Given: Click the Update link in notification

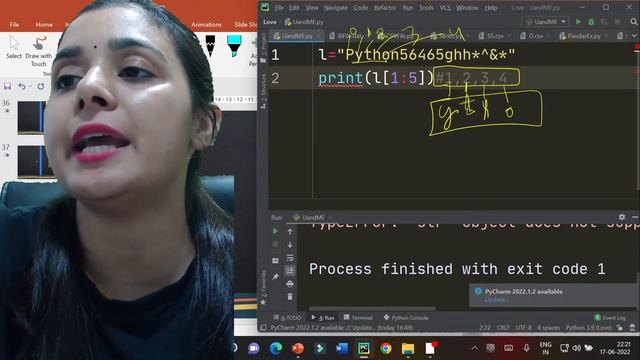Looking at the screenshot, I should (x=496, y=300).
